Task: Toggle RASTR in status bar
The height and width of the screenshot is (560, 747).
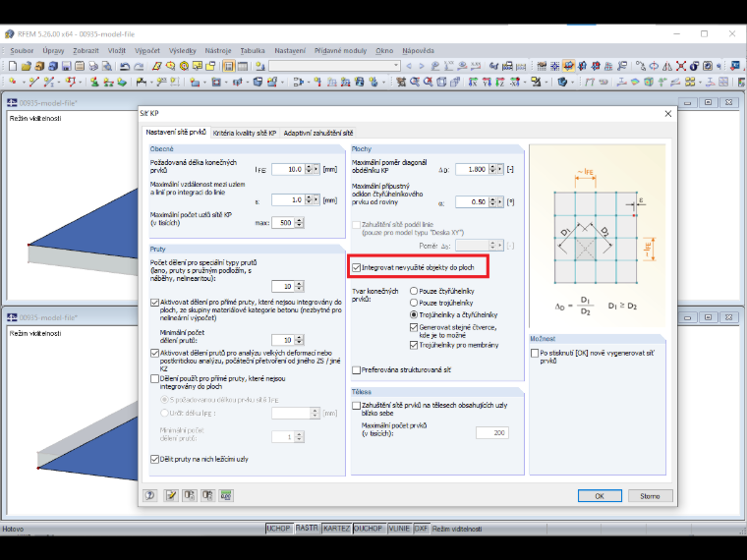Action: pos(307,529)
